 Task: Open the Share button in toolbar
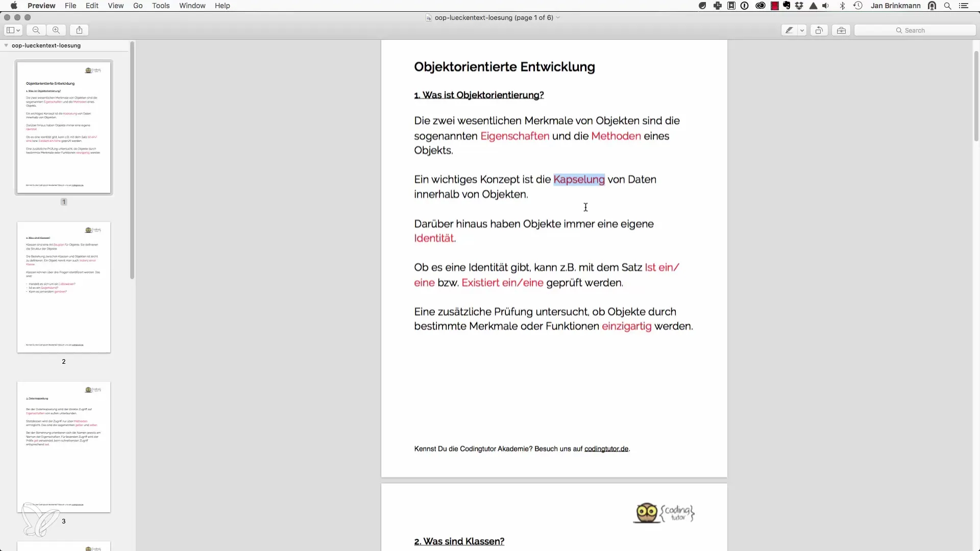coord(79,30)
